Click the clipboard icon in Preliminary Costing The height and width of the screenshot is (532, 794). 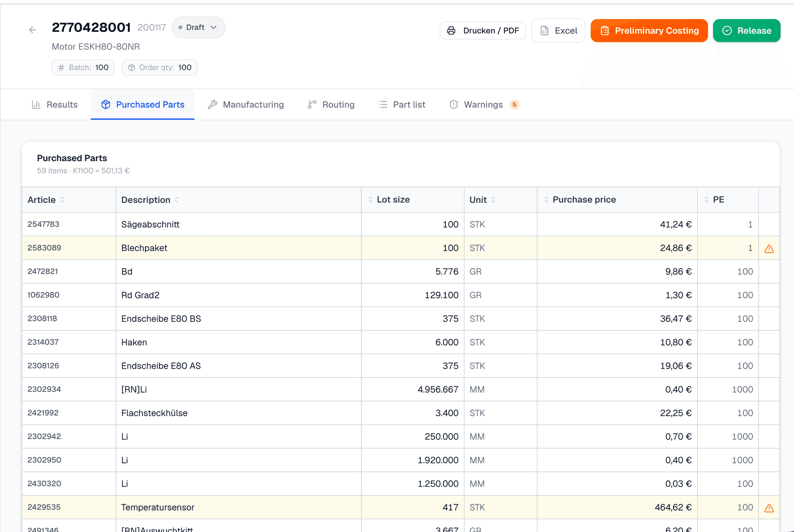(x=605, y=31)
